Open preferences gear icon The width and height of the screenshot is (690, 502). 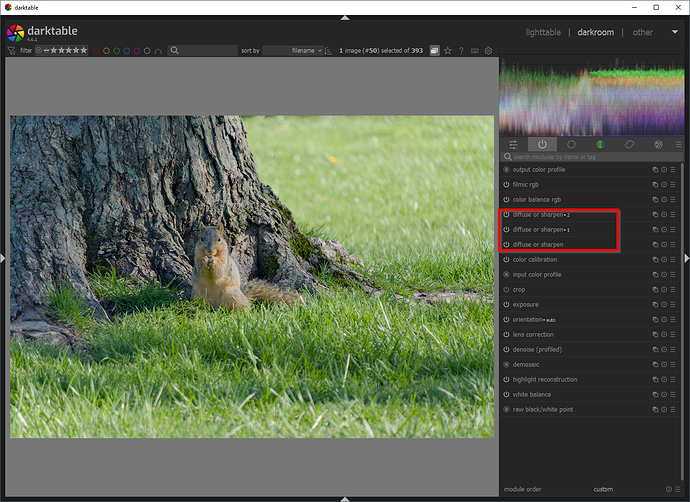coord(488,51)
